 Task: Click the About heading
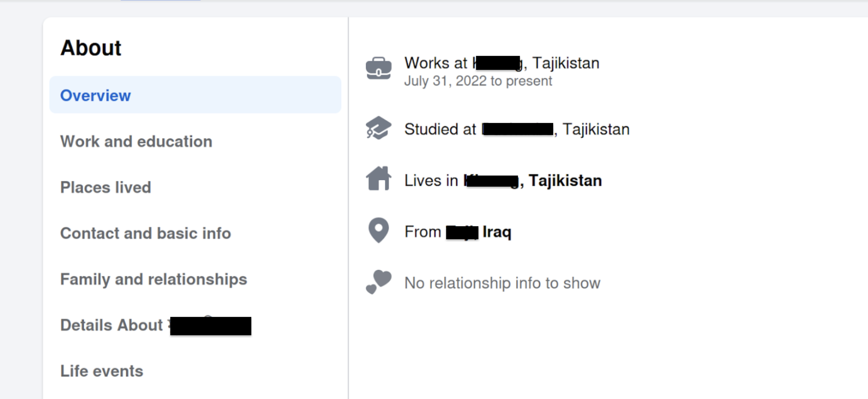coord(91,48)
